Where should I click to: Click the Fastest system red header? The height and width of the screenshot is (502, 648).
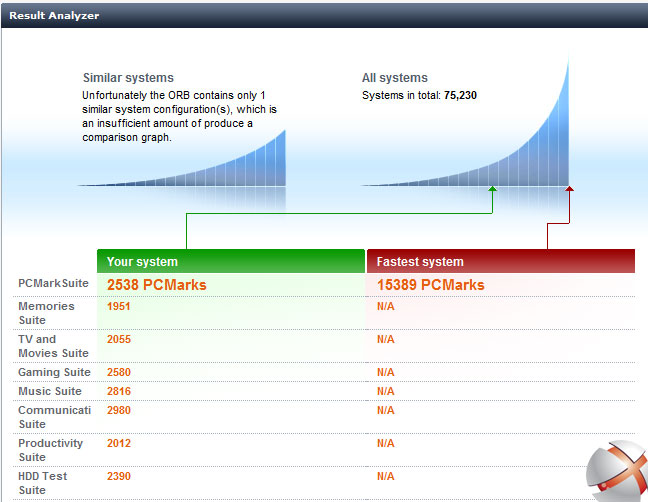501,261
